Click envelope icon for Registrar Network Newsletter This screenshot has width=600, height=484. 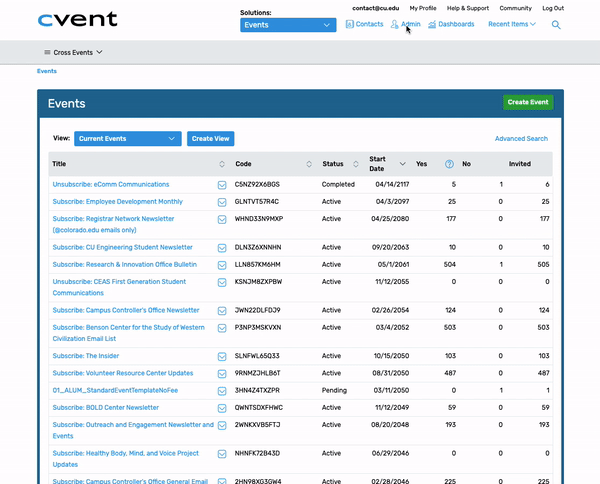coord(222,220)
